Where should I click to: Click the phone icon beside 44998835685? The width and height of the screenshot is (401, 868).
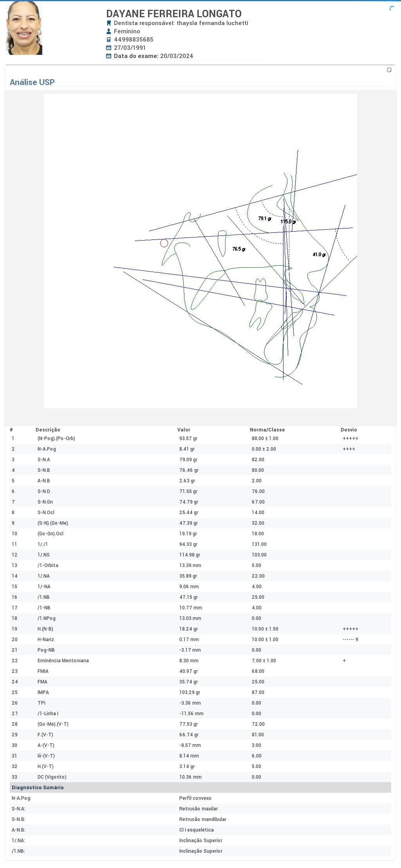pos(109,40)
